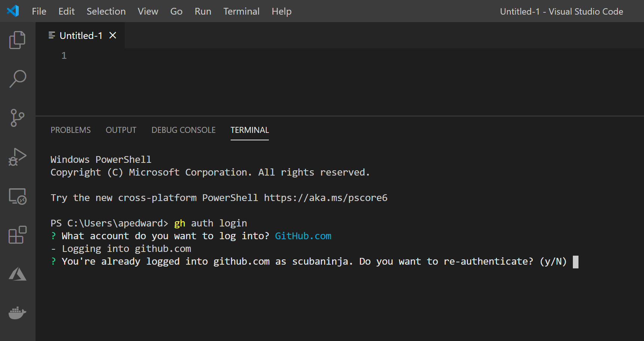Open the Run menu

click(203, 11)
